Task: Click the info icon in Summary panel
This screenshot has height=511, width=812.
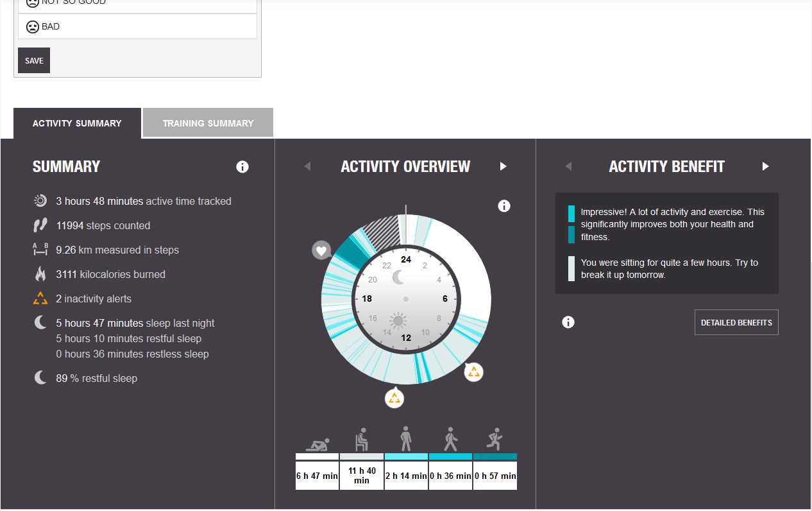Action: 242,167
